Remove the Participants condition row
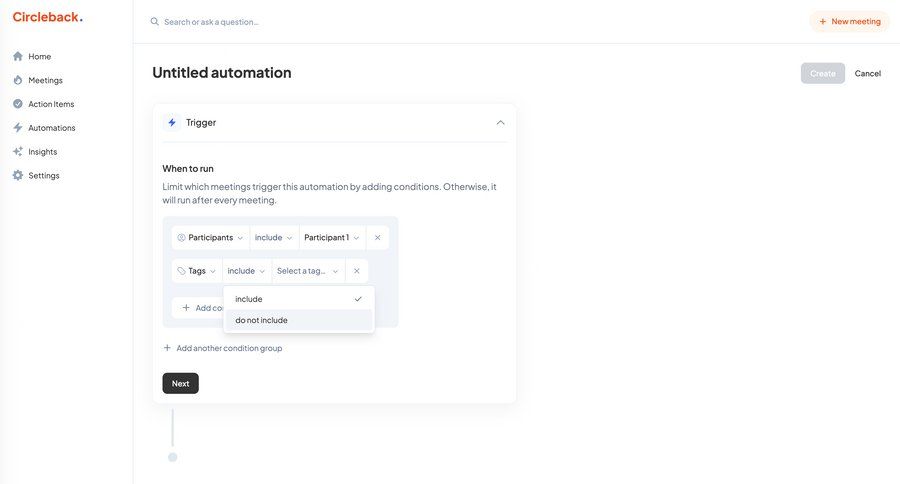The width and height of the screenshot is (900, 484). point(377,238)
